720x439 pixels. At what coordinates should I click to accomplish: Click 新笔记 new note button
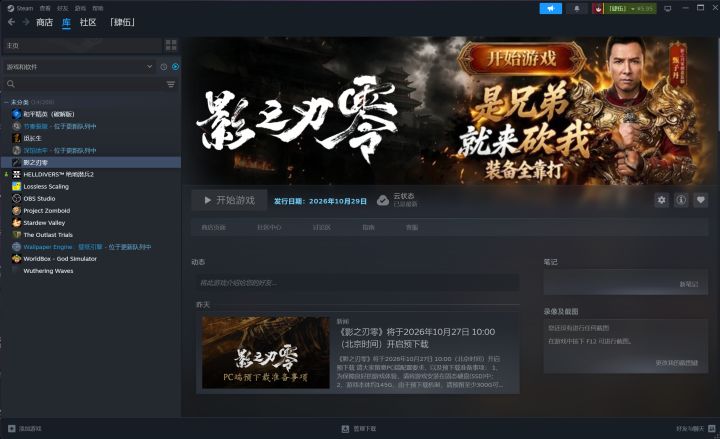pyautogui.click(x=689, y=284)
